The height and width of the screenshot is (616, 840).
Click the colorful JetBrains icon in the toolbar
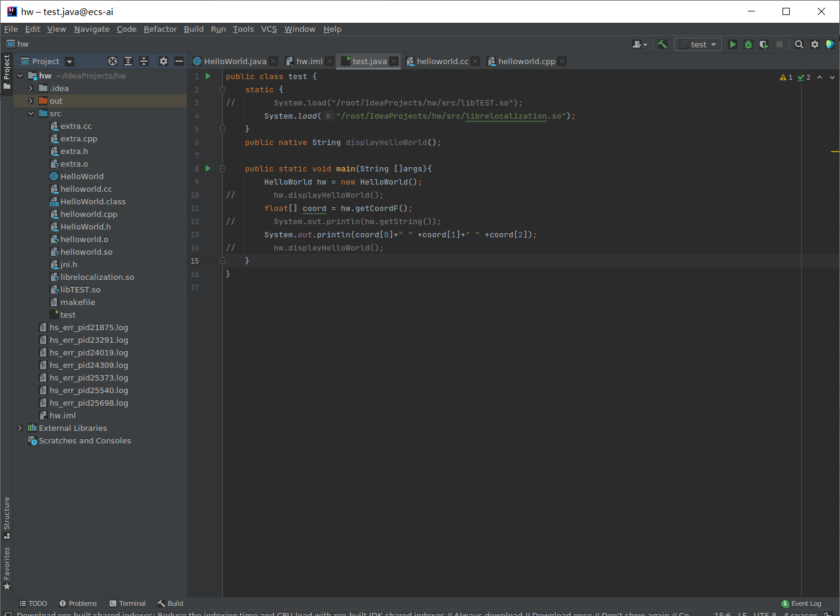coord(830,44)
